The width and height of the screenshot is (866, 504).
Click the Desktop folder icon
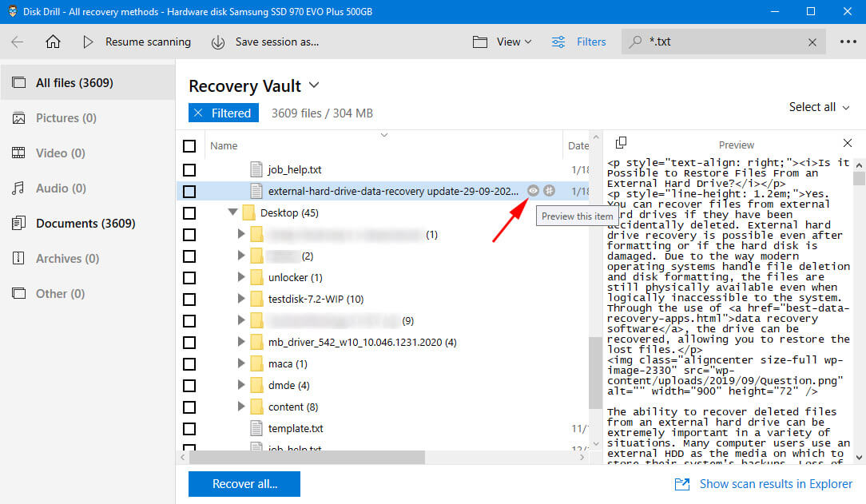(249, 212)
